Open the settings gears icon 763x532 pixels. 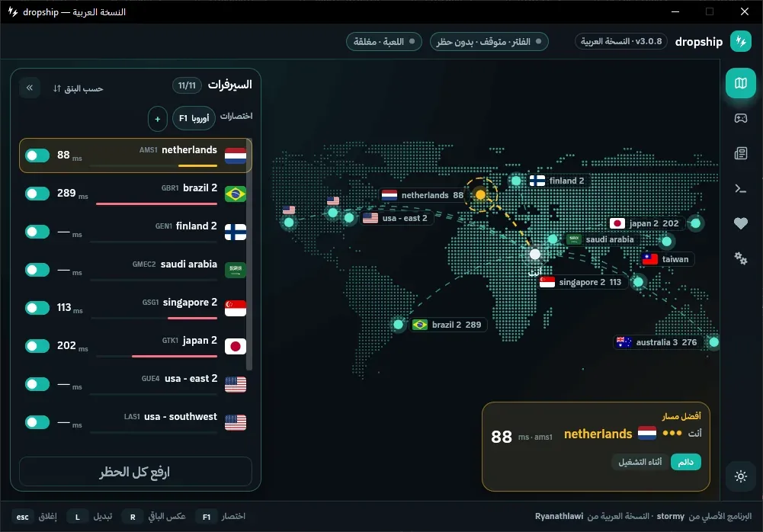741,258
